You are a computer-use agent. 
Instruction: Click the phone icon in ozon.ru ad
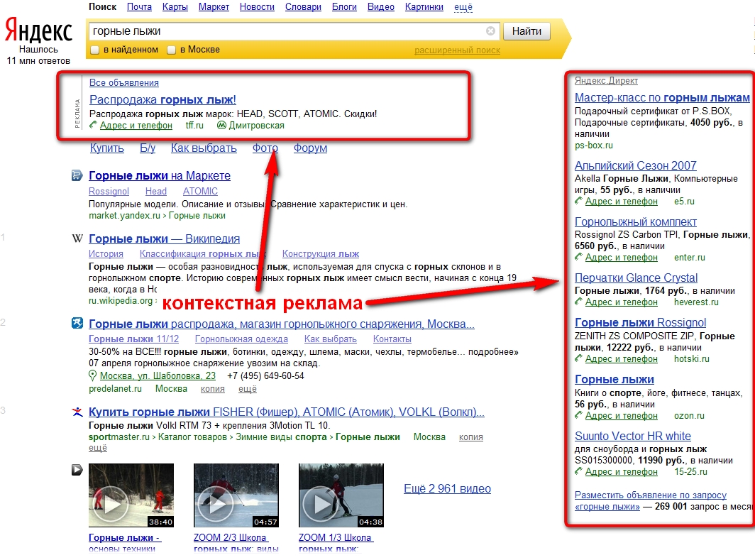(578, 415)
